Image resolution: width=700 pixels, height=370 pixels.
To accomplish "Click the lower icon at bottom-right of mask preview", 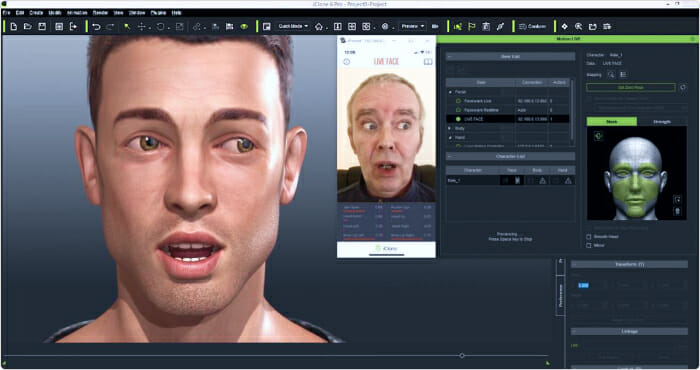I will [x=677, y=211].
